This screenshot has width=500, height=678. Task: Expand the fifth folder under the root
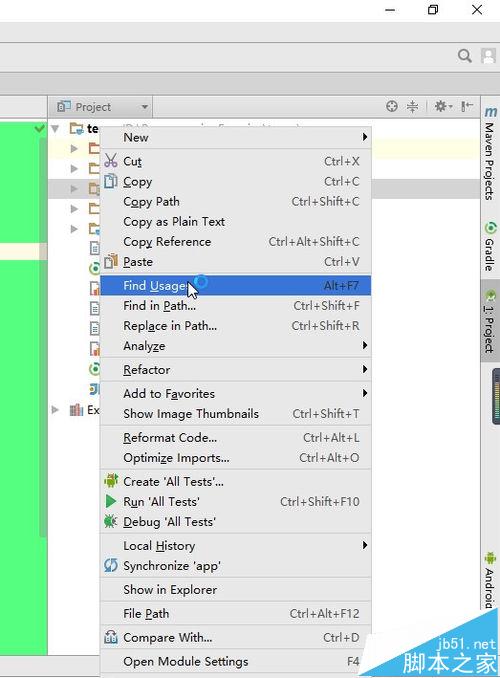click(74, 229)
